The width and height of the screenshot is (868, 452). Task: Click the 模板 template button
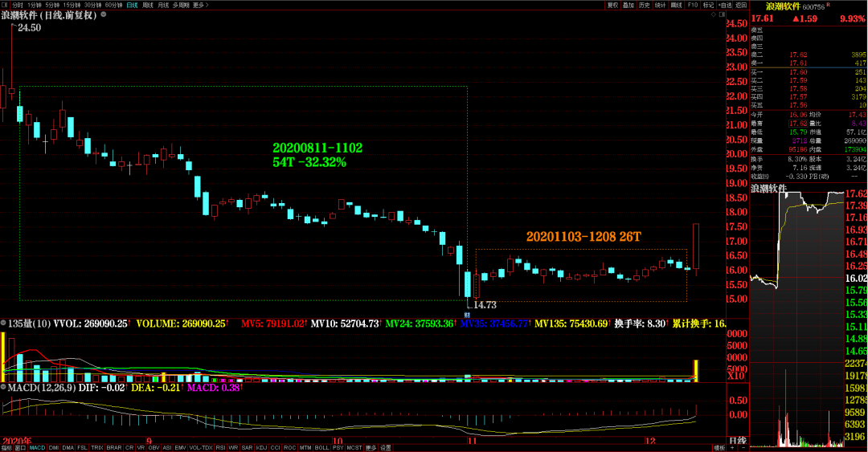pos(719,447)
